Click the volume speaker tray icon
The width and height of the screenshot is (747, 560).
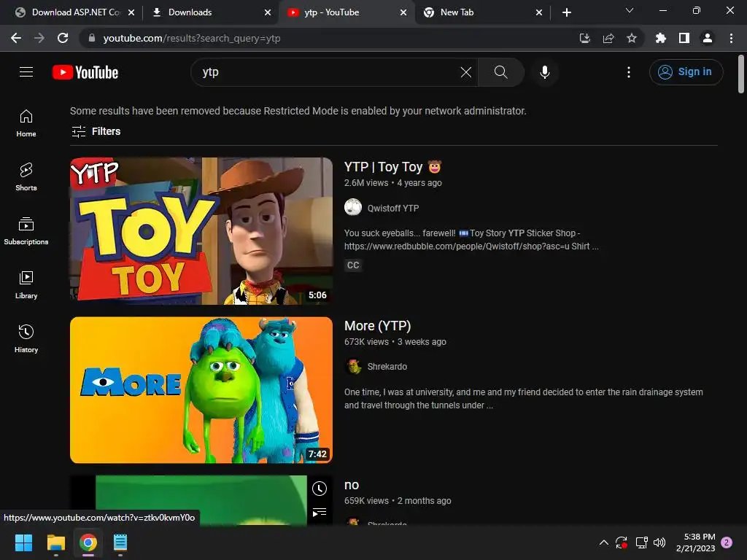659,542
